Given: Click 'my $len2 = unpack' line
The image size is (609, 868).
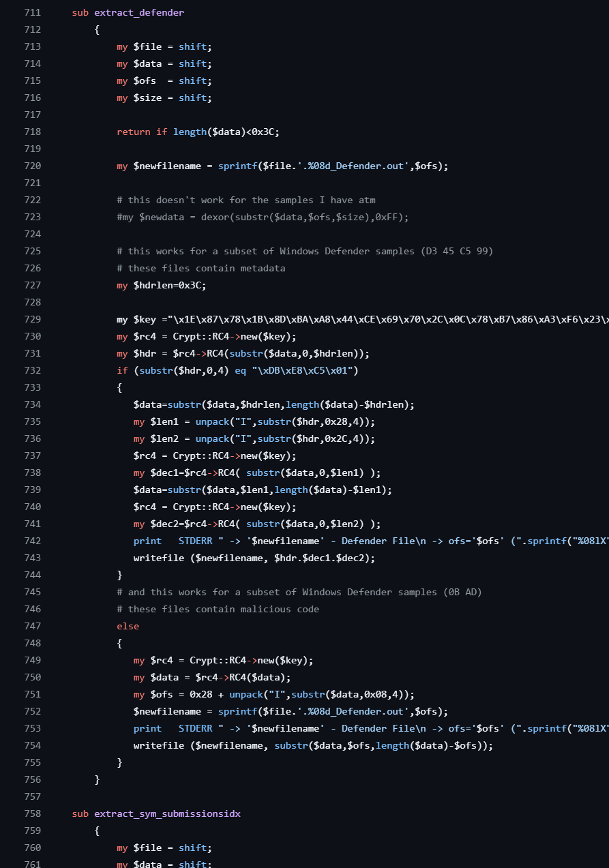Looking at the screenshot, I should click(x=254, y=438).
